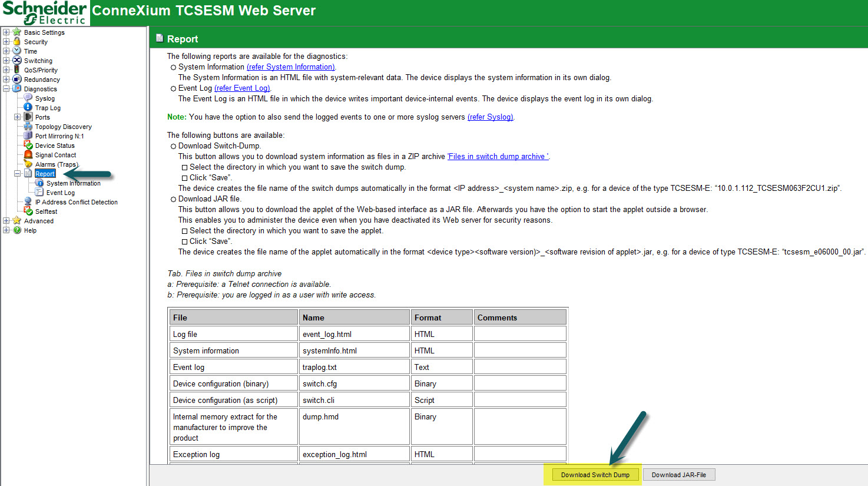This screenshot has height=486, width=868.
Task: Click the Selftest checkmark icon
Action: pyautogui.click(x=28, y=211)
